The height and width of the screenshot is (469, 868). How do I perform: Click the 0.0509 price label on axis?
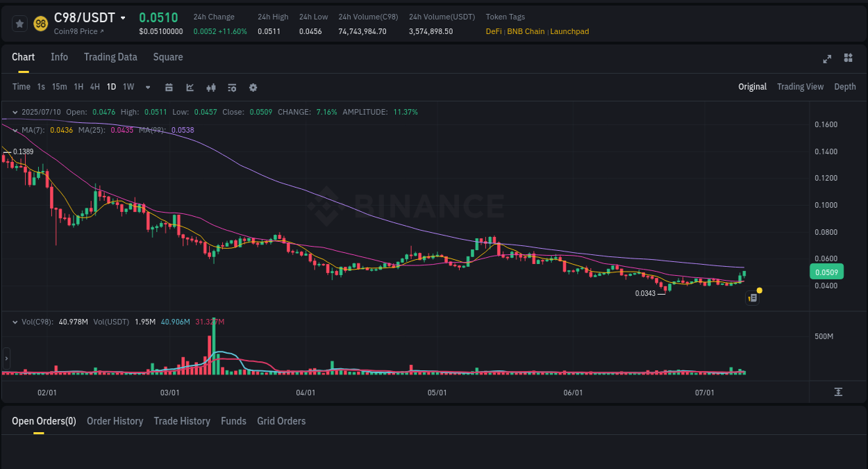(826, 272)
